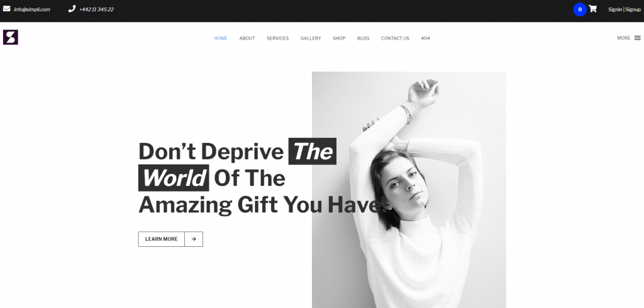Screen dimensions: 644x308
Task: Click the envelope email icon
Action: (x=6, y=9)
